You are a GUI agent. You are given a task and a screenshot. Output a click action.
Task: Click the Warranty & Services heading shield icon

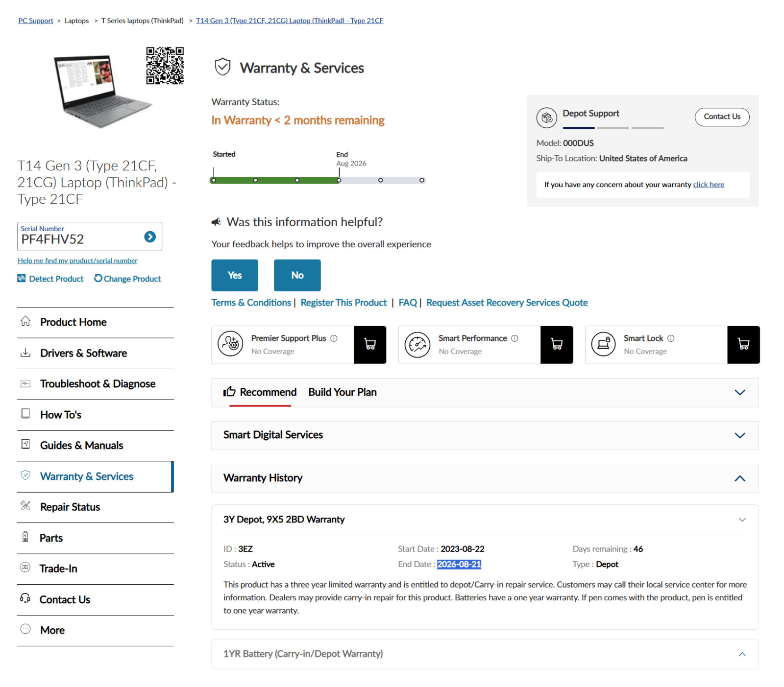point(223,67)
